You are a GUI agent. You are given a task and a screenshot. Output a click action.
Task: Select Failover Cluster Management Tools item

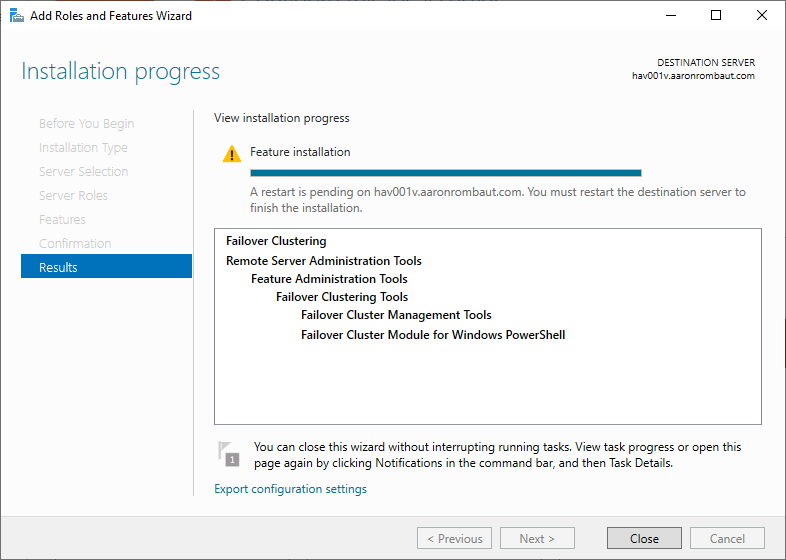(396, 315)
